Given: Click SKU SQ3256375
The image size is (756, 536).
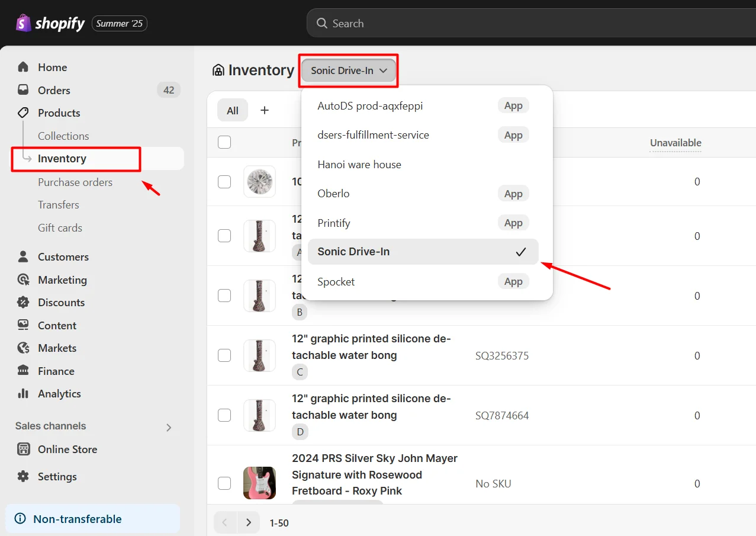Looking at the screenshot, I should (x=502, y=356).
